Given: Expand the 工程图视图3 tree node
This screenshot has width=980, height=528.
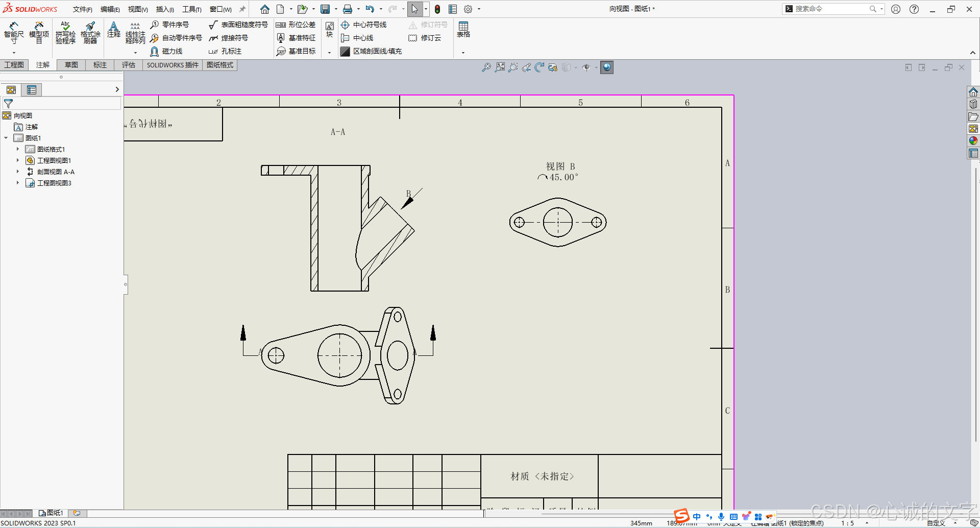Looking at the screenshot, I should tap(17, 183).
